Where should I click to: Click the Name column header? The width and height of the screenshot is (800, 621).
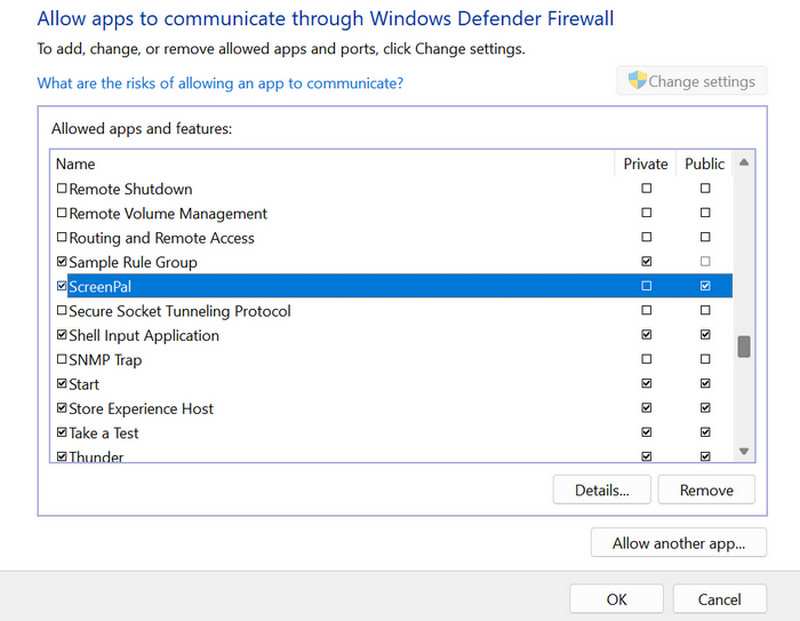(76, 164)
